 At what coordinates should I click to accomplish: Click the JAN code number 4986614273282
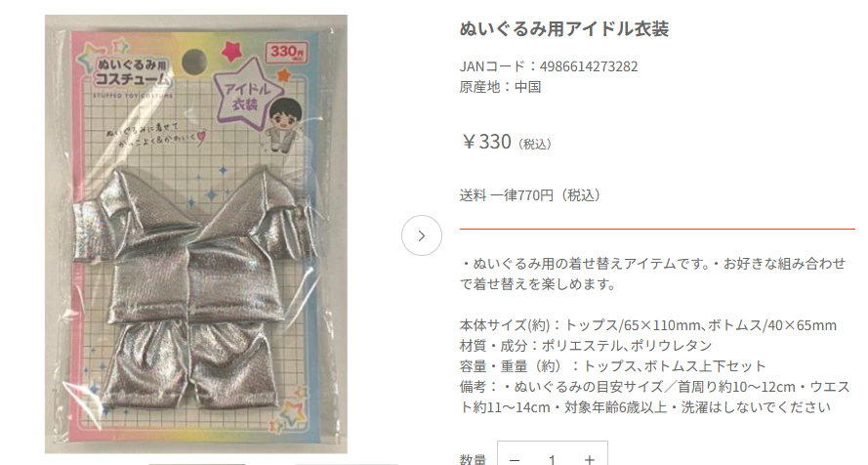[589, 66]
